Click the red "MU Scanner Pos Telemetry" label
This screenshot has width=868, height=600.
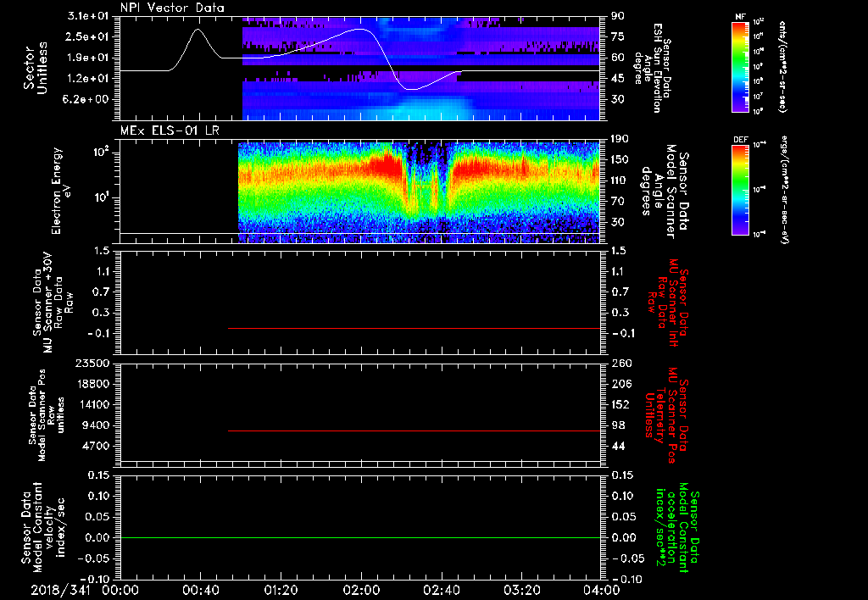point(666,415)
